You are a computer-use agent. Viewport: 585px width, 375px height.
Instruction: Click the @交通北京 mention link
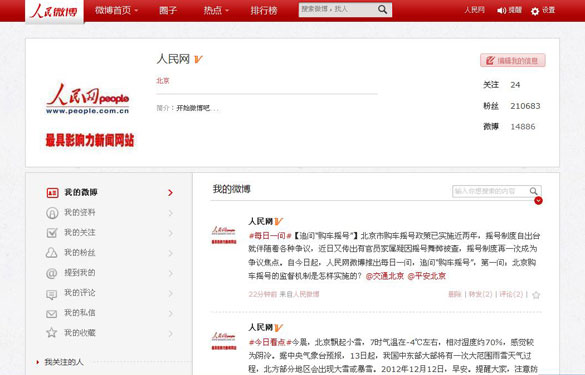(385, 276)
